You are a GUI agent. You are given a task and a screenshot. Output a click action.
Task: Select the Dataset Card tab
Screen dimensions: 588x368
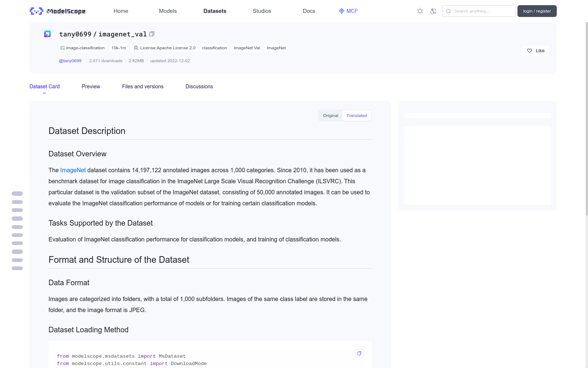44,86
